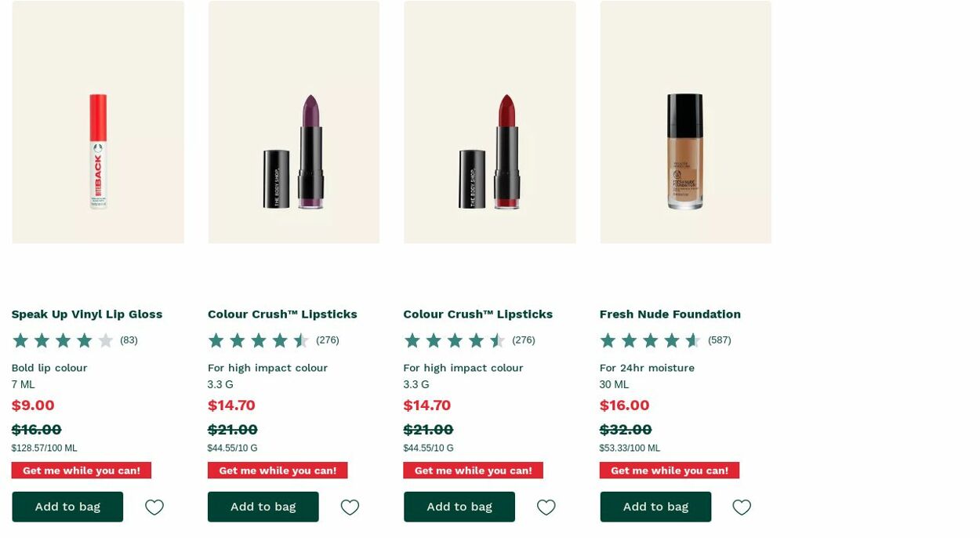Click the star rating for Speak Up Vinyl Lip Gloss
Screen dimensions: 980x538
pos(63,340)
